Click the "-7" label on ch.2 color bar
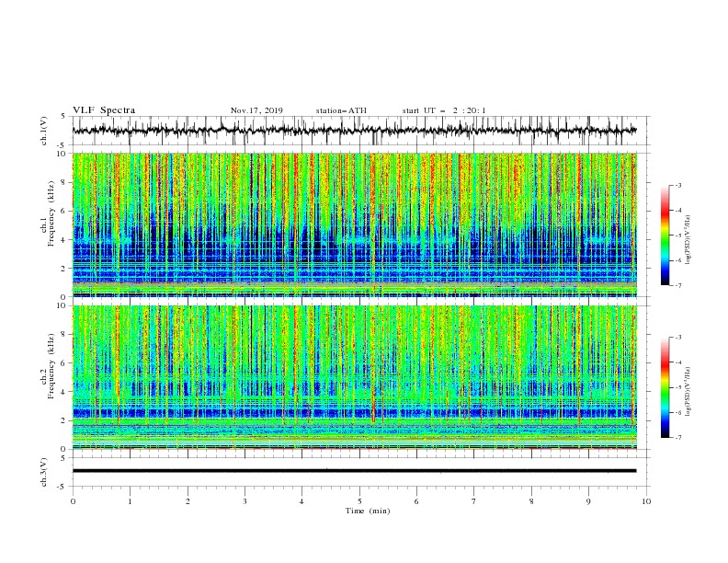Screen dimensions: 728x563 [x=678, y=438]
